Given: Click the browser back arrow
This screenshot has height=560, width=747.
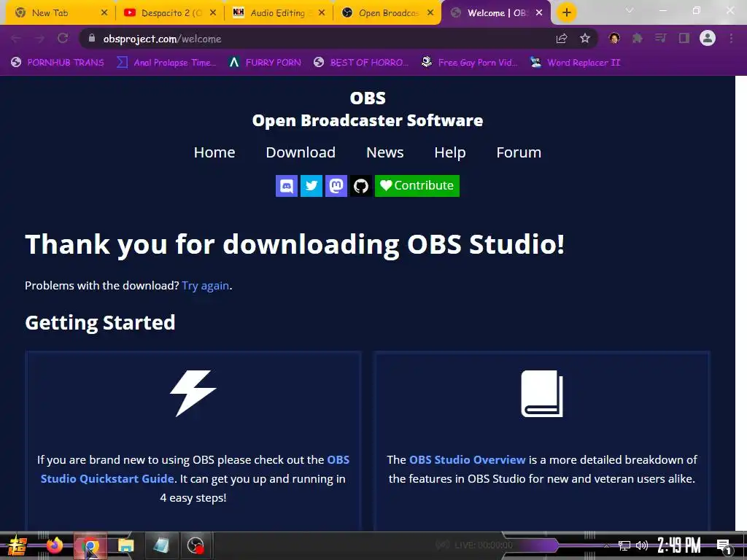Looking at the screenshot, I should [16, 39].
